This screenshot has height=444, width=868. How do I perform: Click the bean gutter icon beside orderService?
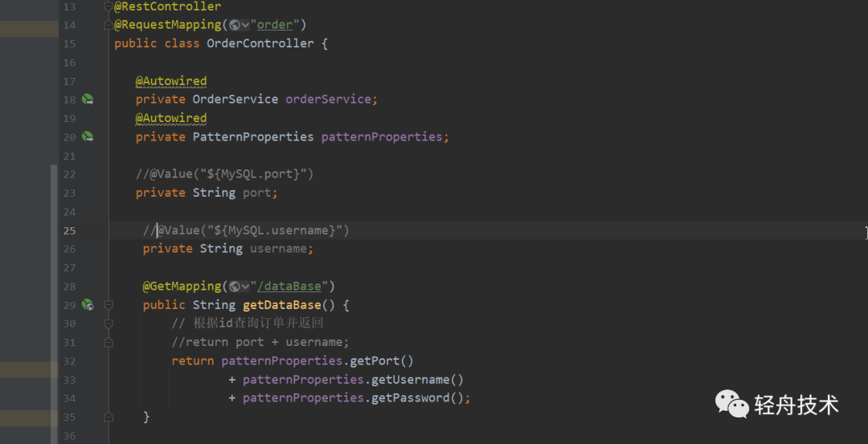click(88, 100)
